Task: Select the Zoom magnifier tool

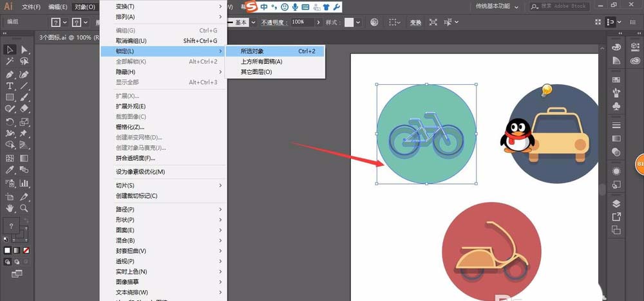Action: (24, 208)
